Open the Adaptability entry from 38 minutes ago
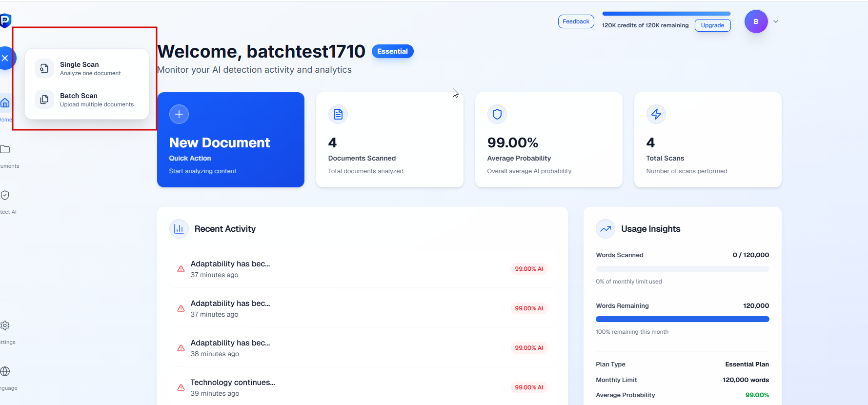868x405 pixels. click(362, 348)
